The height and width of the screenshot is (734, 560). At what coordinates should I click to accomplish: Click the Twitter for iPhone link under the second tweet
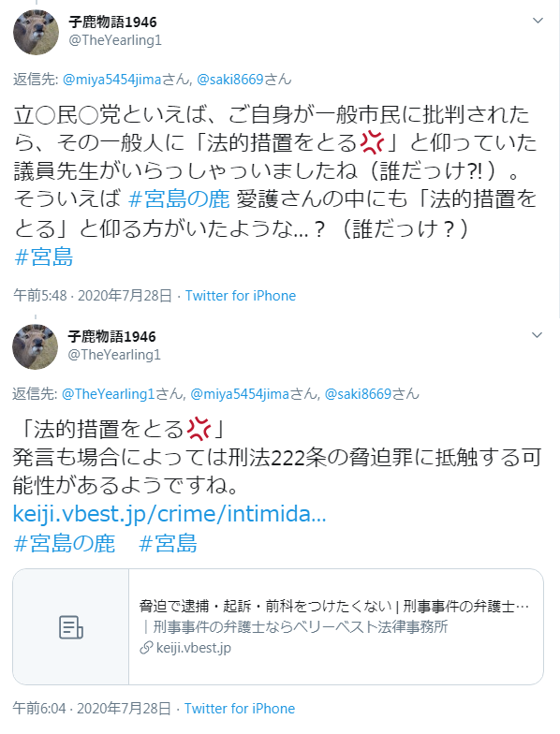(240, 709)
